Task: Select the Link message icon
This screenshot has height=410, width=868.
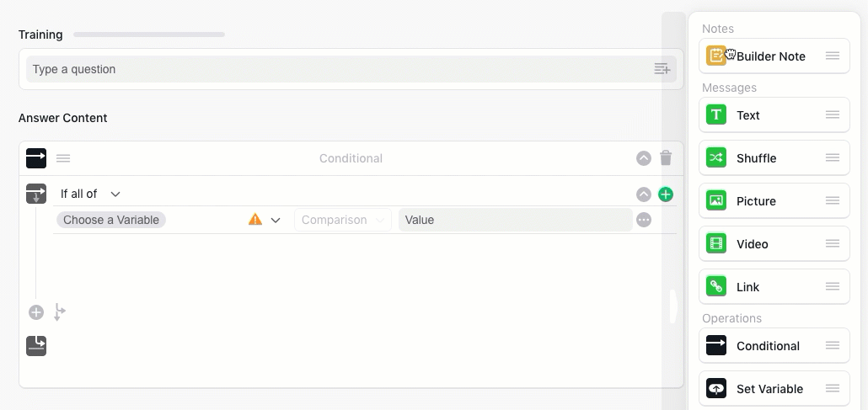Action: pyautogui.click(x=716, y=287)
